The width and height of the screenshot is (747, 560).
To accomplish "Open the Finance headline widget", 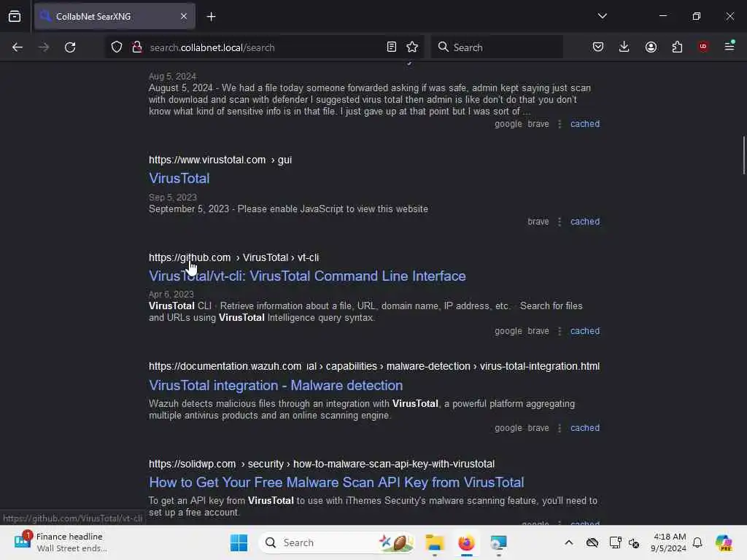I will 60,542.
